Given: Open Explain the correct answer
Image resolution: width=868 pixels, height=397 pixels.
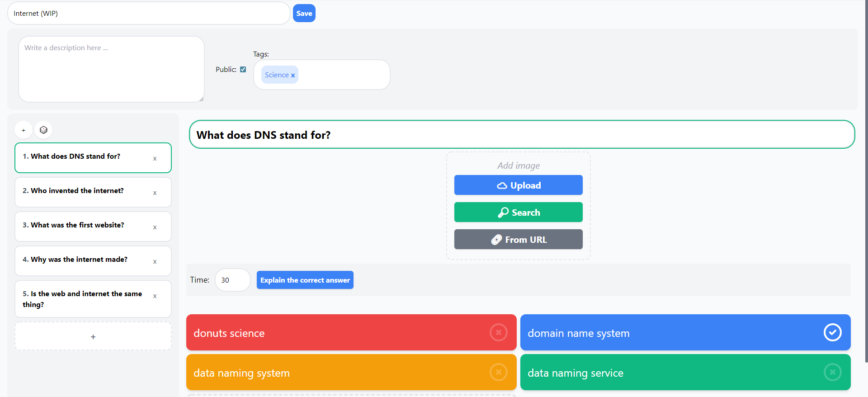Looking at the screenshot, I should click(305, 280).
